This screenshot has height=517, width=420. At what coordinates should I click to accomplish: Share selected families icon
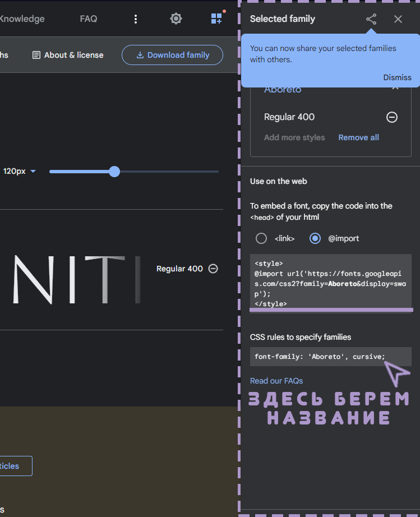(x=371, y=19)
